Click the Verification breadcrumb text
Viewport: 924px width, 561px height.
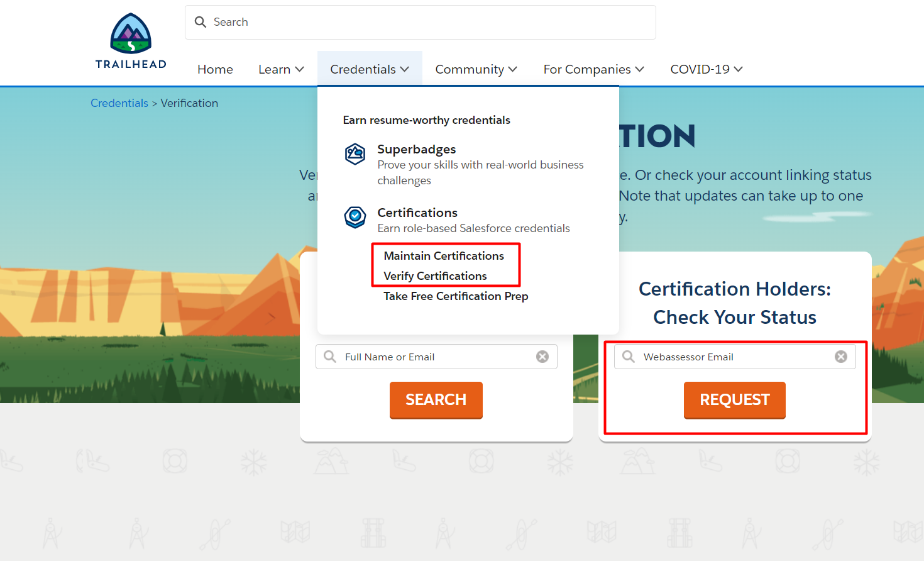[189, 103]
